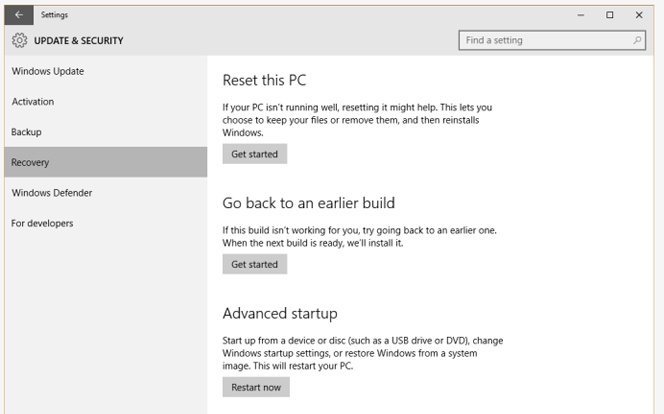Open the Windows Update section
Screen dimensions: 664x414
point(106,71)
